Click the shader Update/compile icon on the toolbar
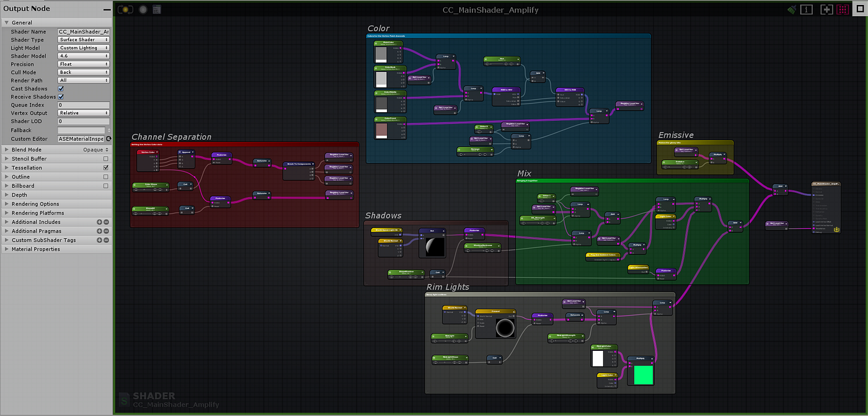The image size is (868, 416). [x=125, y=9]
